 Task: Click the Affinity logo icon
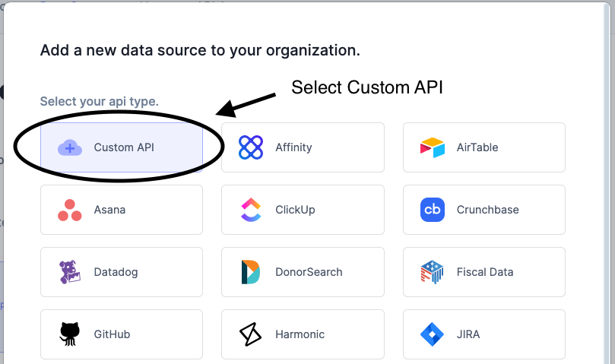(x=251, y=147)
